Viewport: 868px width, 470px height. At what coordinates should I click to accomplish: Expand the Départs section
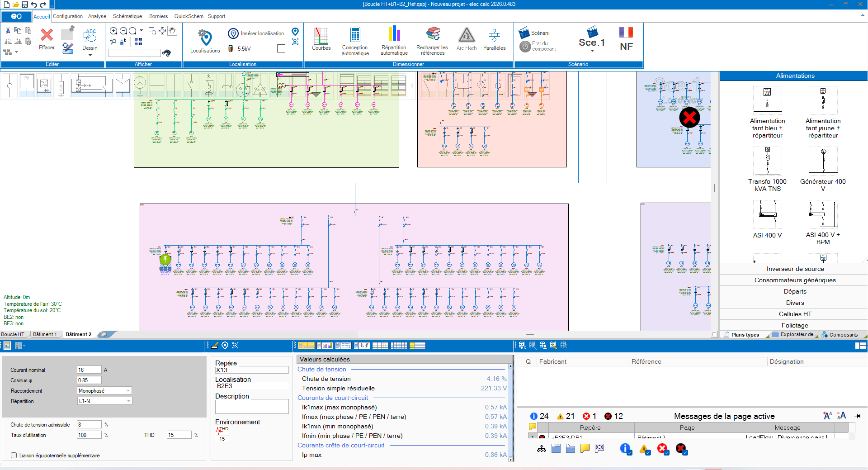(x=795, y=291)
